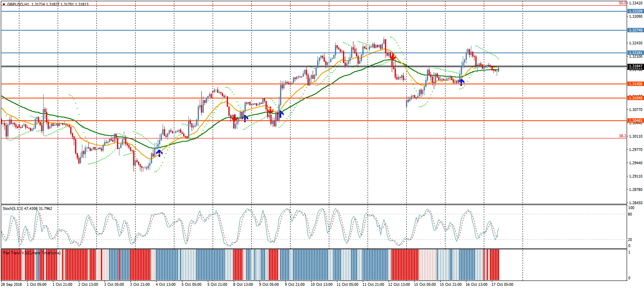Click the blue buy arrow above 16 Oct 13:00

(462, 82)
